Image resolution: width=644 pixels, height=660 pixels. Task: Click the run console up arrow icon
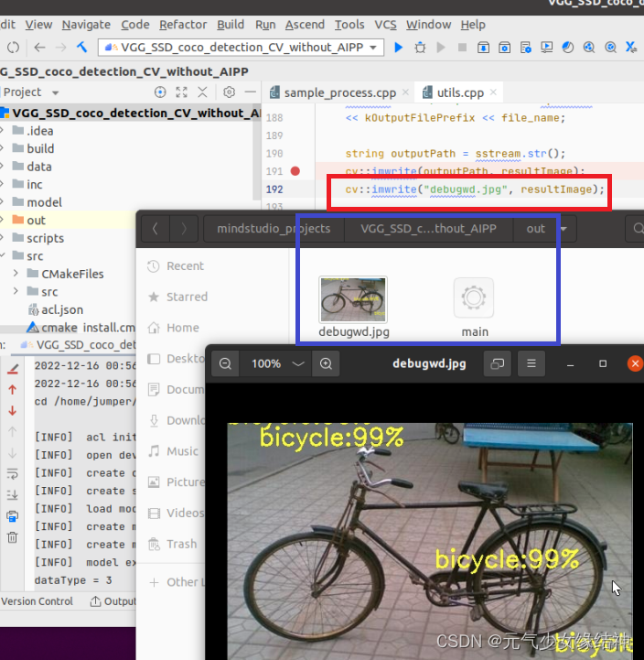point(13,390)
